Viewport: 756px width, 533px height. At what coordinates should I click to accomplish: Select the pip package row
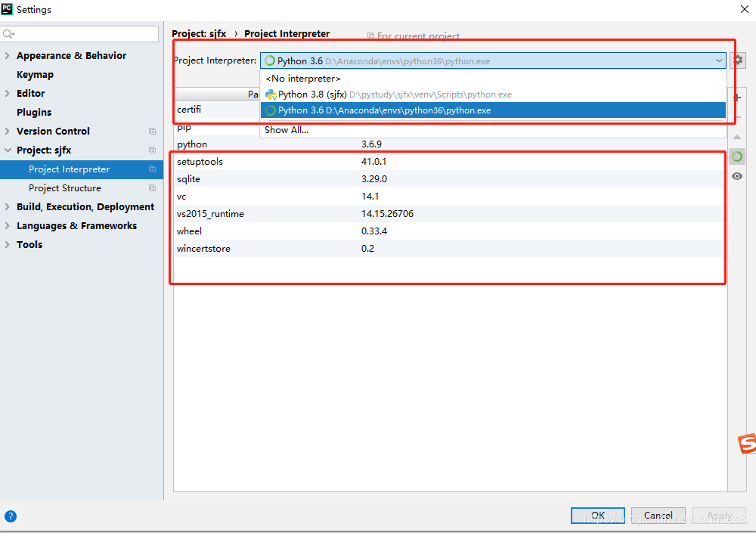[x=217, y=128]
